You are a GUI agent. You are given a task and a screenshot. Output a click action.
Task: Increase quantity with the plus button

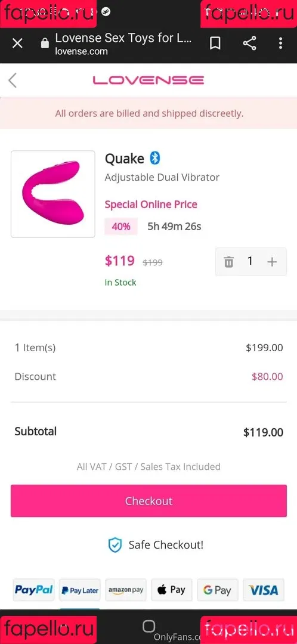(272, 262)
